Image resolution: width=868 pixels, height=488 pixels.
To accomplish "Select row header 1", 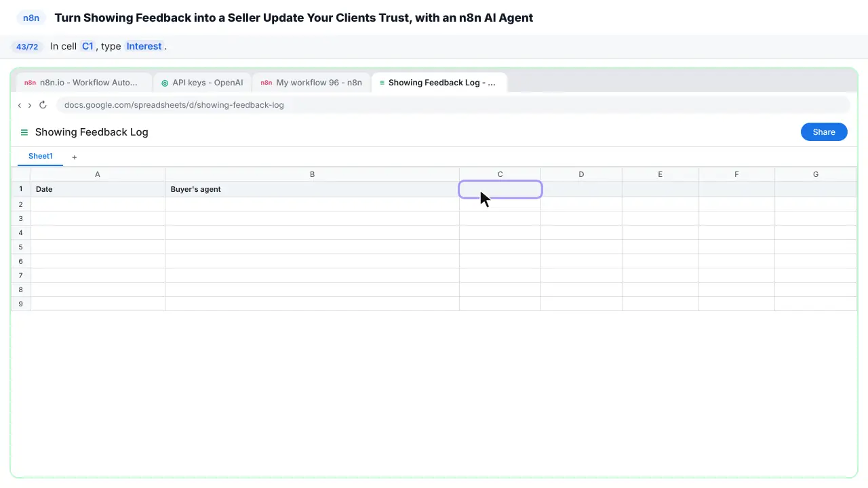I will click(x=21, y=189).
